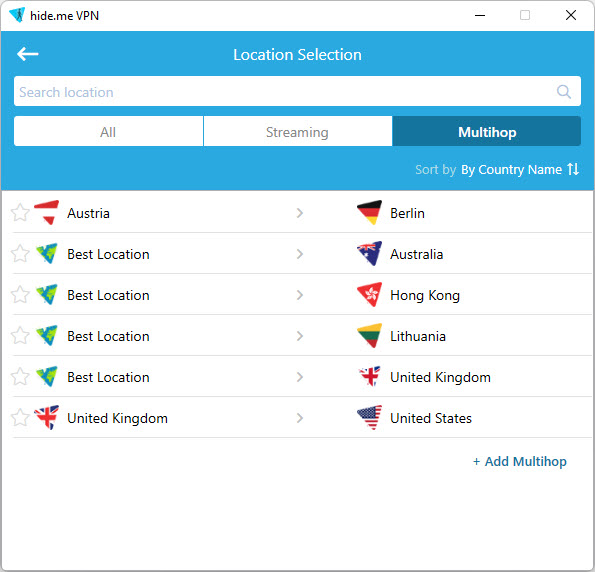Click the hide.me VPN logo in title bar
The image size is (595, 572).
pyautogui.click(x=17, y=15)
